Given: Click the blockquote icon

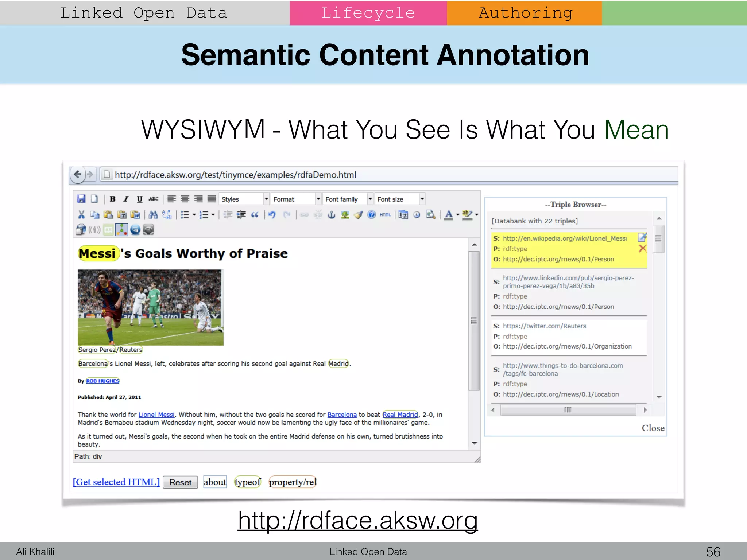Looking at the screenshot, I should coord(255,215).
